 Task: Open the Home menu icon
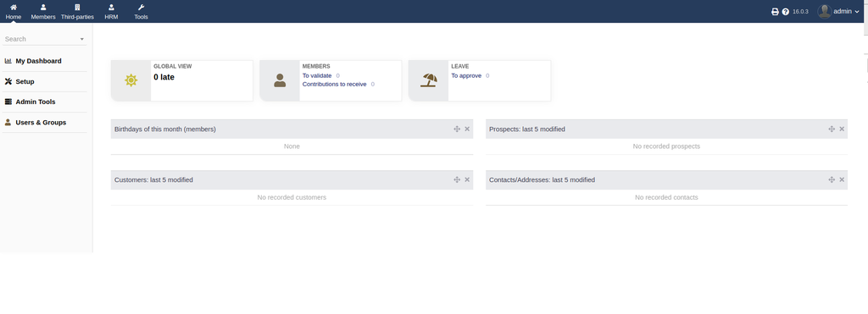[14, 7]
